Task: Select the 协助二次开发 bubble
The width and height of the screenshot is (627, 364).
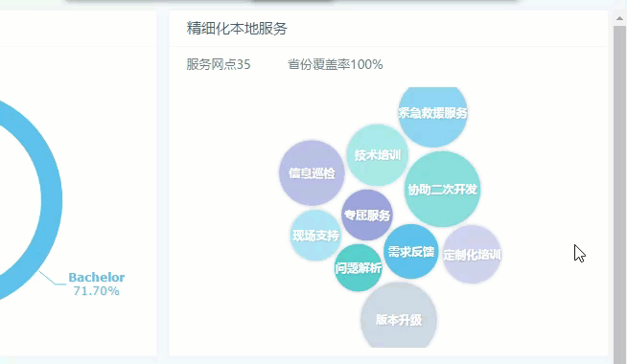Action: pos(442,189)
